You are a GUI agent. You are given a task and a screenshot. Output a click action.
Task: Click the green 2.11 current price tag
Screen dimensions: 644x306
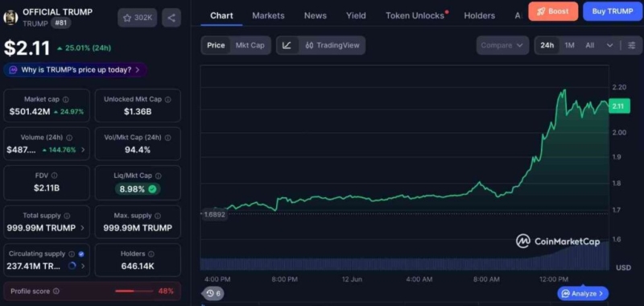pos(619,106)
